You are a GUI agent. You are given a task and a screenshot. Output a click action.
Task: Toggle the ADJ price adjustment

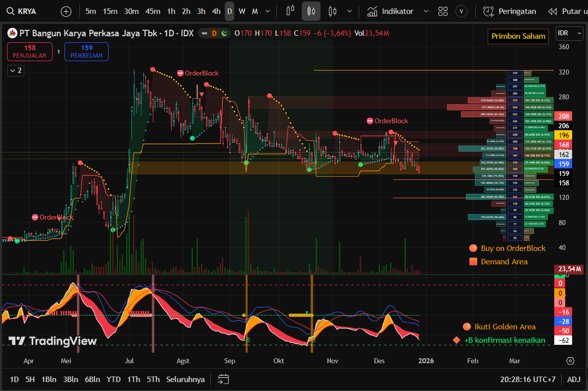pyautogui.click(x=574, y=379)
